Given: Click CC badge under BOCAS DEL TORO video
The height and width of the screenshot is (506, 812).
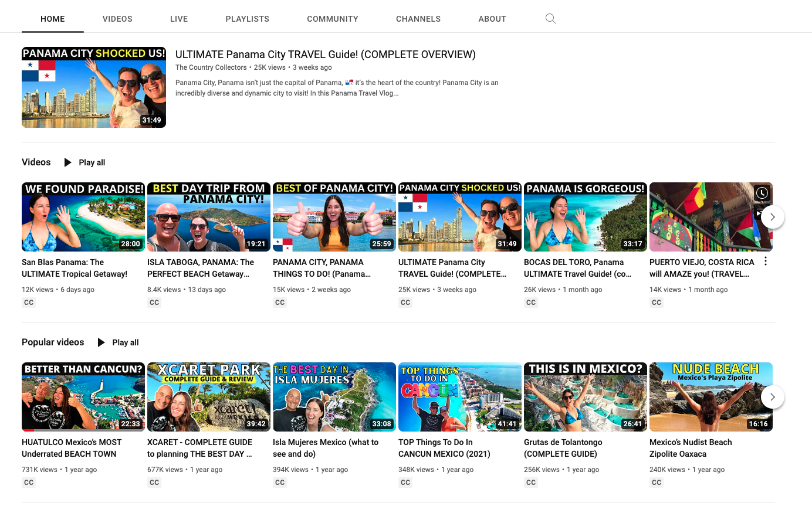Looking at the screenshot, I should click(x=531, y=303).
